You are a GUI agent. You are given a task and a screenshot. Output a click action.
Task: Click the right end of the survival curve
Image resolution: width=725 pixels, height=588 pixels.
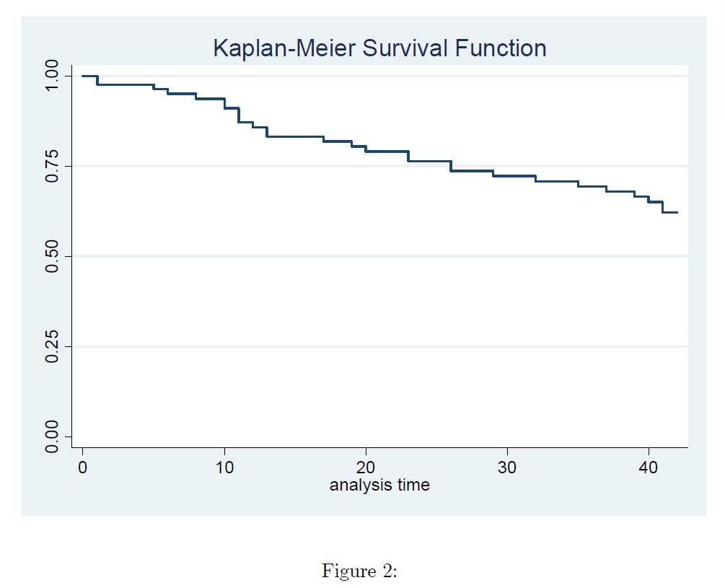click(x=677, y=212)
